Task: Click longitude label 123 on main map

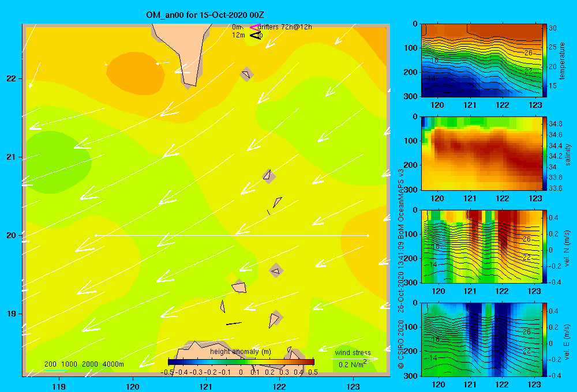Action: tap(353, 386)
